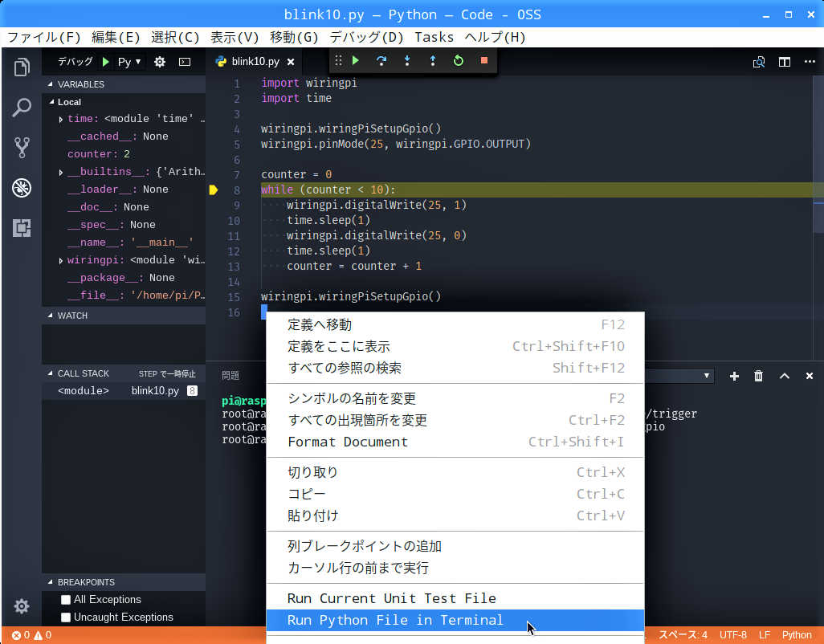Open the 表示(V) menu
Viewport: 824px width, 644px height.
click(x=235, y=37)
